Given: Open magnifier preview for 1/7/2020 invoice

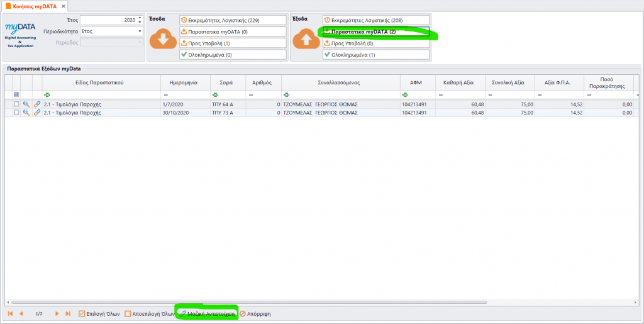Looking at the screenshot, I should (26, 104).
